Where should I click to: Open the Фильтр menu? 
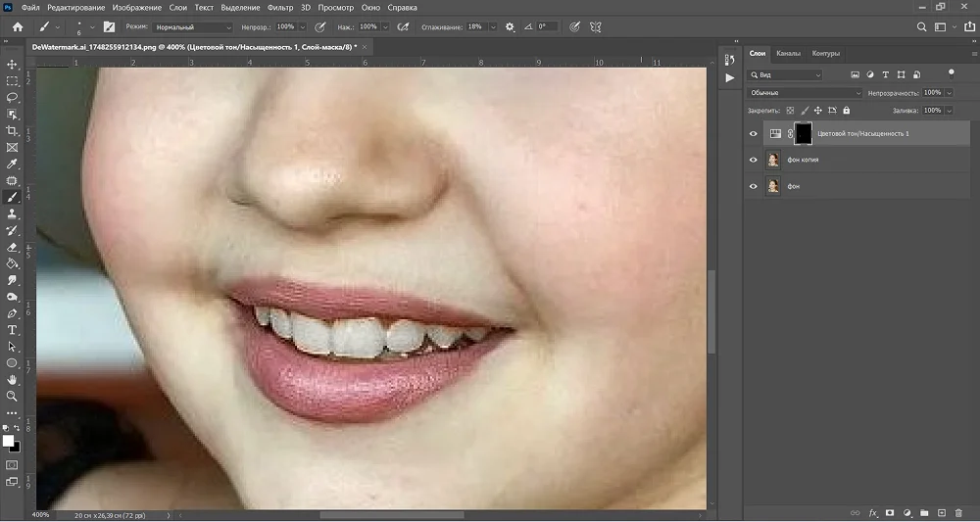click(280, 8)
